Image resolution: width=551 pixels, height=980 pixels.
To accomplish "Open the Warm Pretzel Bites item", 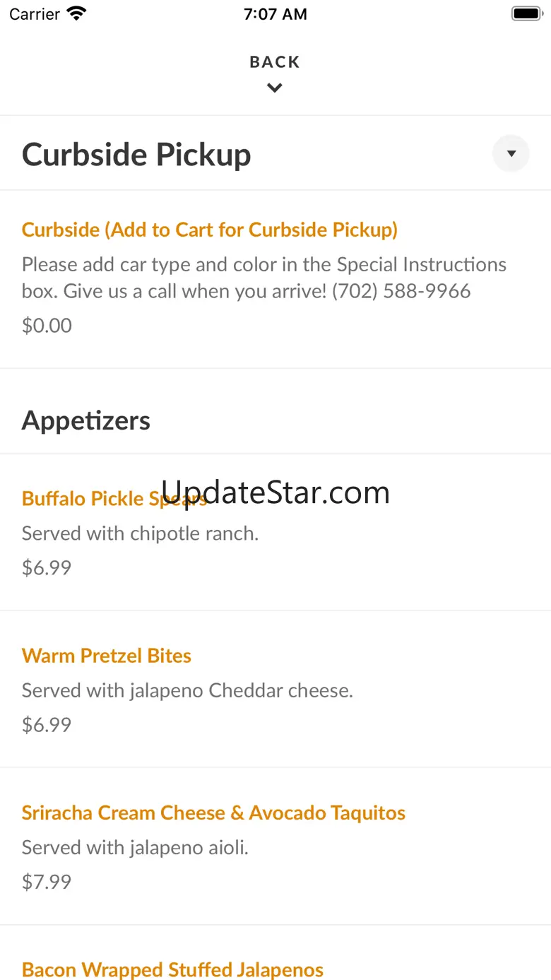I will pyautogui.click(x=107, y=656).
